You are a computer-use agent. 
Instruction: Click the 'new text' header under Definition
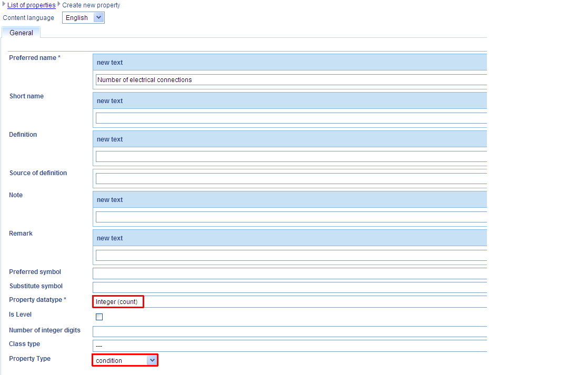110,139
